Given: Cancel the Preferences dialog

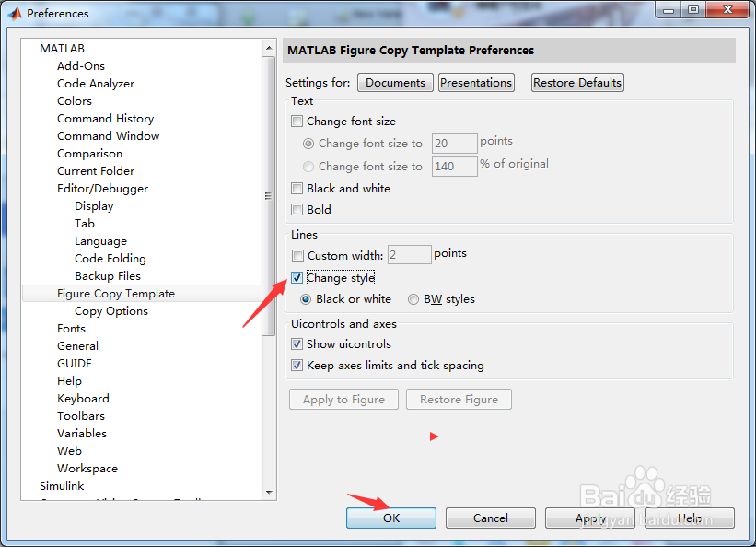Looking at the screenshot, I should pos(490,518).
